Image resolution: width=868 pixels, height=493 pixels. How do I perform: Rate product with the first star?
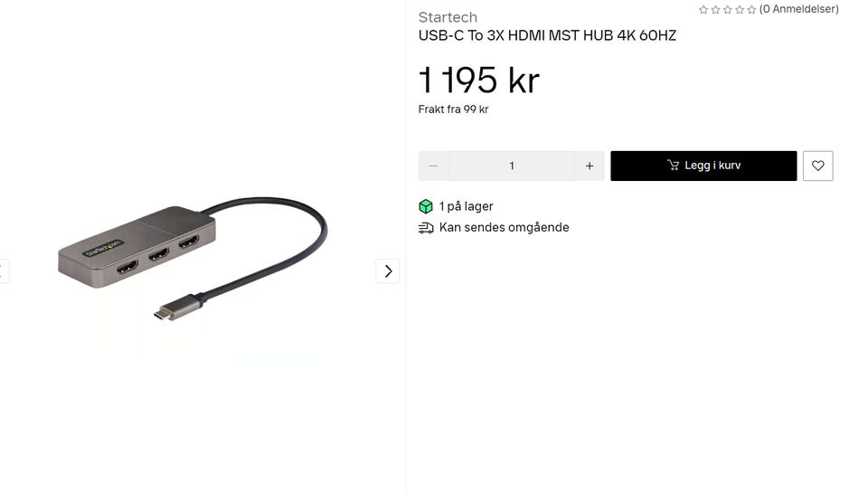pos(703,9)
